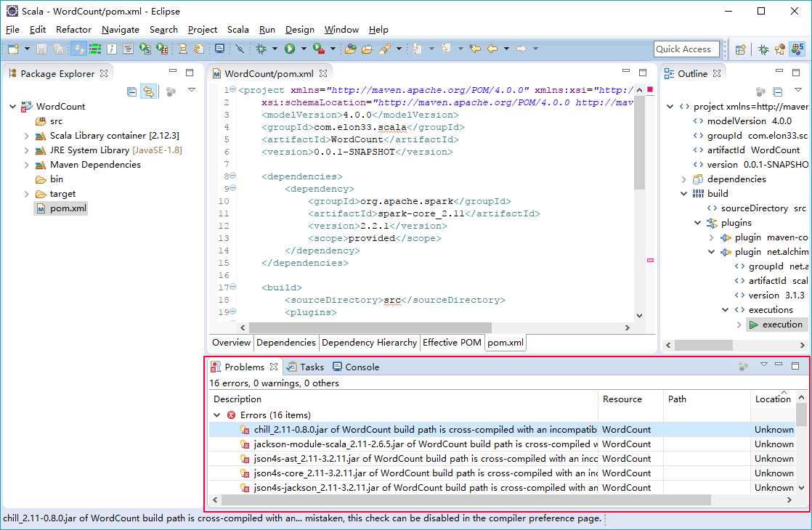Switch to the Dependencies editor tab
The image size is (812, 530).
[x=286, y=342]
